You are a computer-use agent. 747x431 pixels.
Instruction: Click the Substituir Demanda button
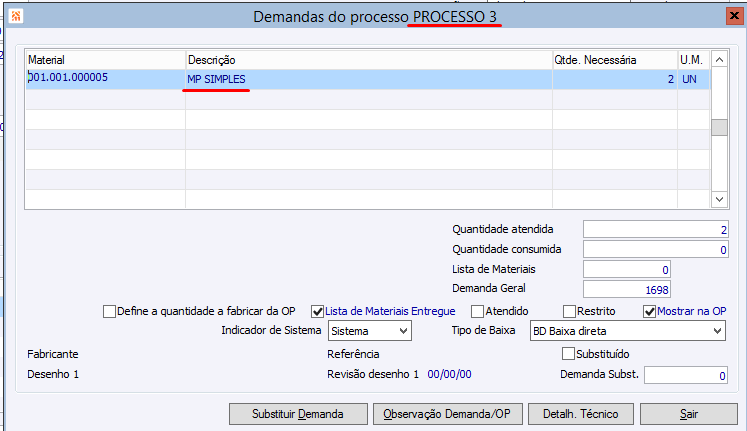point(298,414)
